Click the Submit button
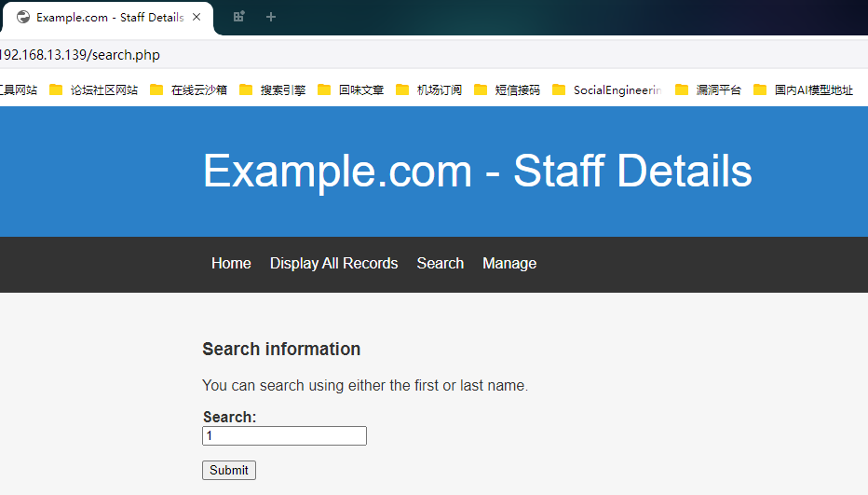Viewport: 868px width, 495px height. coord(228,470)
